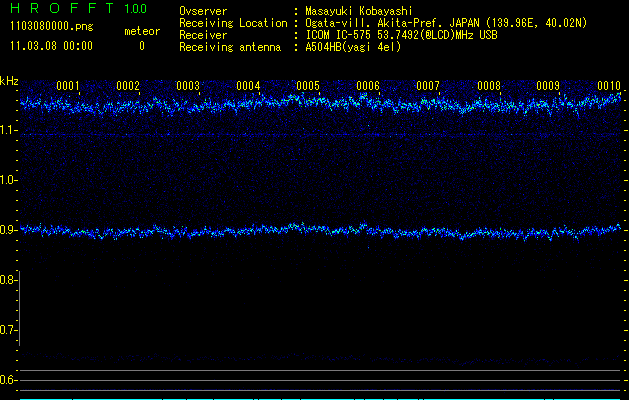The width and height of the screenshot is (629, 400).
Task: Click the 0010 time marker
Action: coord(609,86)
